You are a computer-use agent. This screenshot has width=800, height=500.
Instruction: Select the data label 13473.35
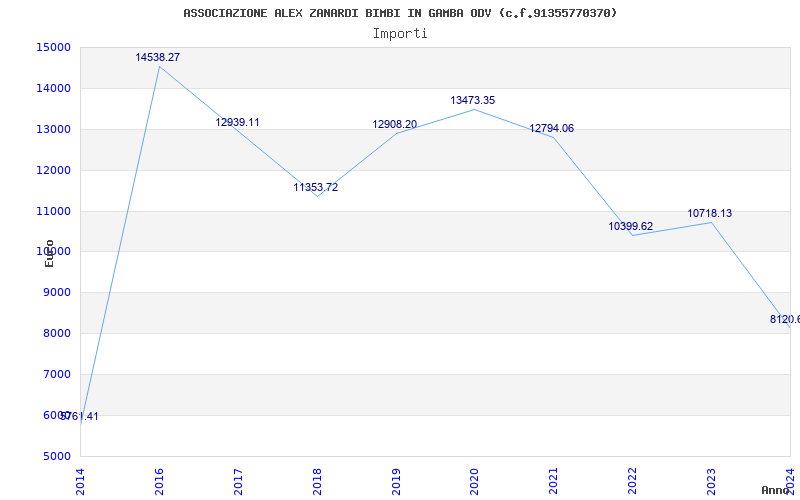tap(472, 101)
